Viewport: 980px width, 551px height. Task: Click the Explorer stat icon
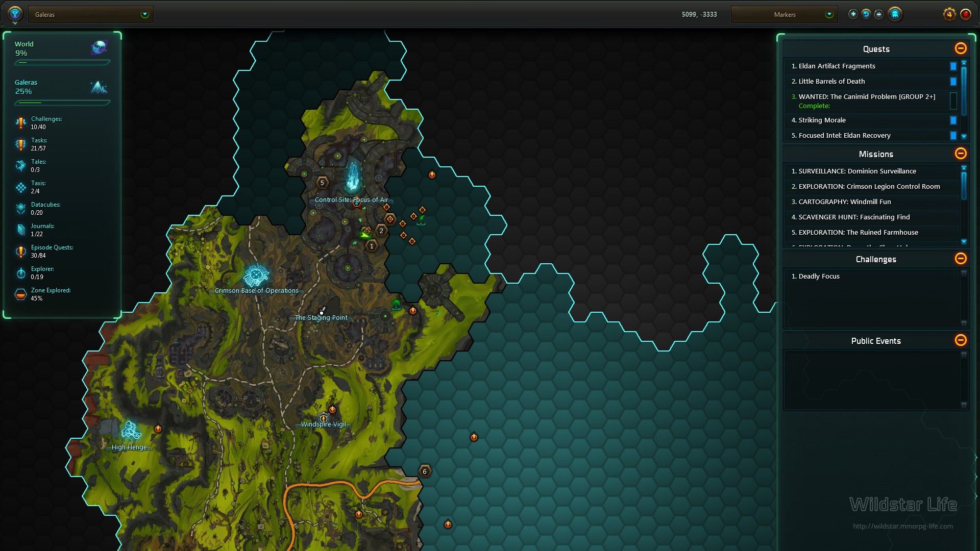(x=20, y=273)
